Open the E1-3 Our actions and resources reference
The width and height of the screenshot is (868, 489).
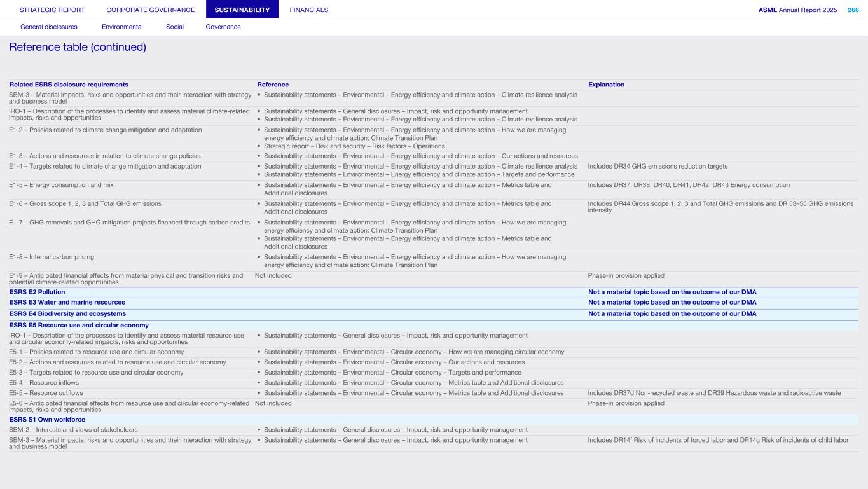420,156
